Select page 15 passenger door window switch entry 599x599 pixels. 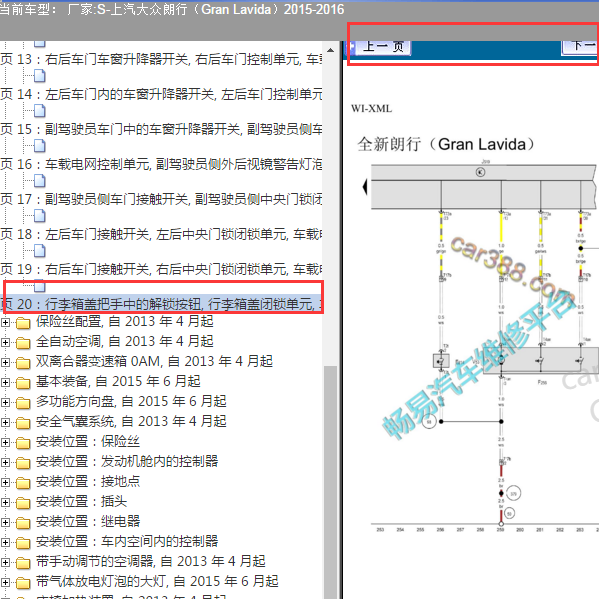161,129
